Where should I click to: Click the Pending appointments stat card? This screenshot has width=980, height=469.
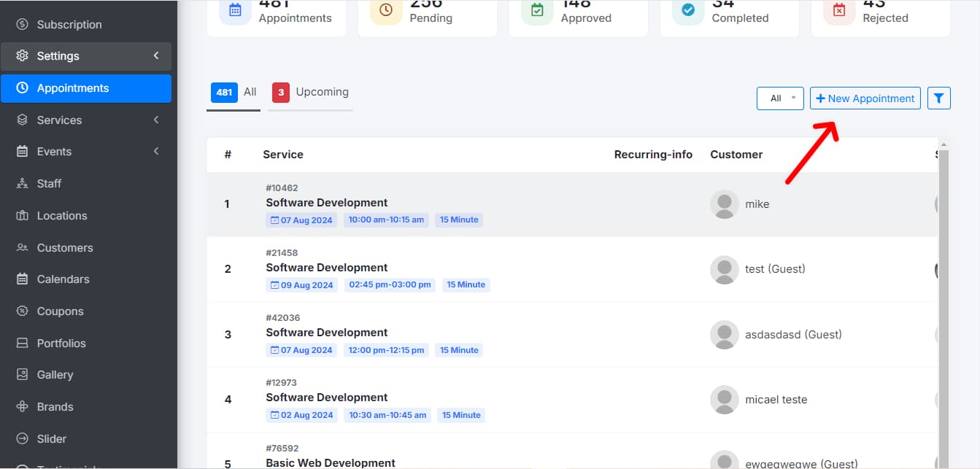(427, 15)
